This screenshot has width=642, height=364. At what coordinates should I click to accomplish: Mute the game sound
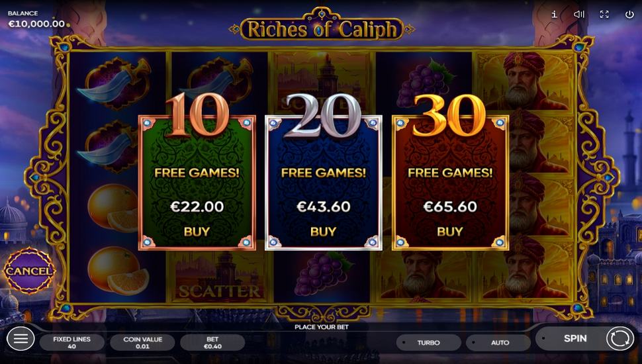point(579,15)
